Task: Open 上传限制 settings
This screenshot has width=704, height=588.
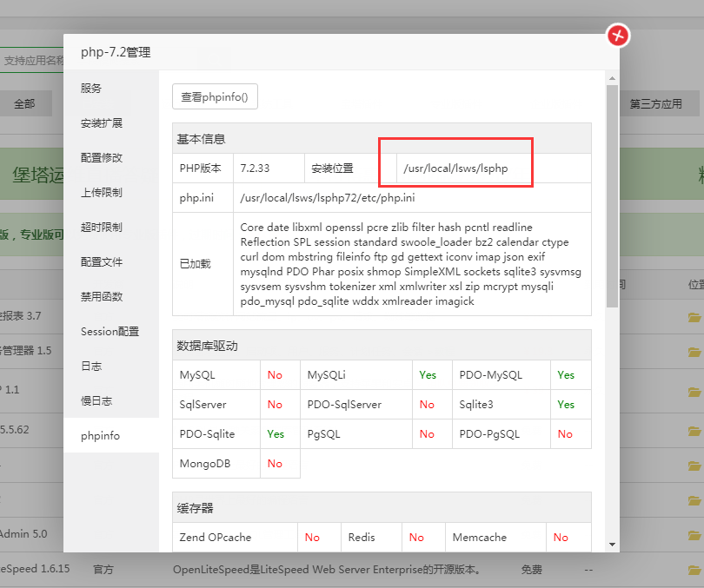Action: coord(102,193)
